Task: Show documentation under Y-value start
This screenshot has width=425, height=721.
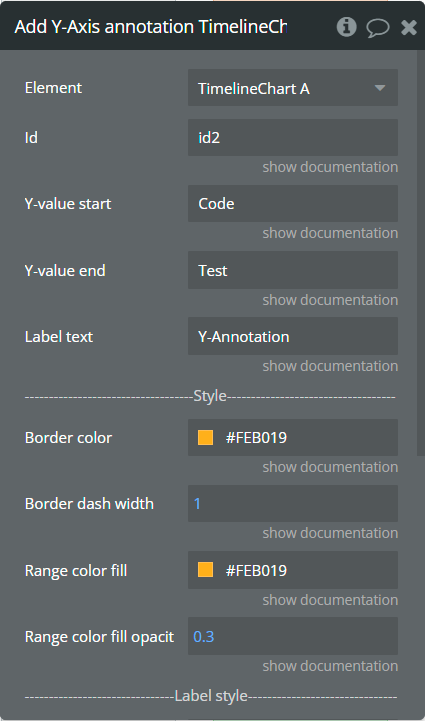Action: tap(330, 233)
